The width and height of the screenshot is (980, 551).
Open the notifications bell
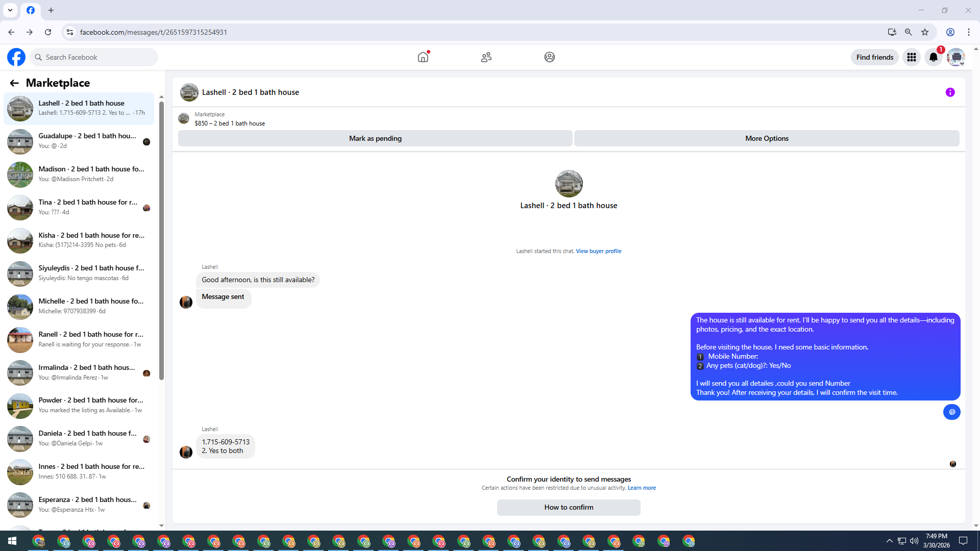pyautogui.click(x=934, y=57)
